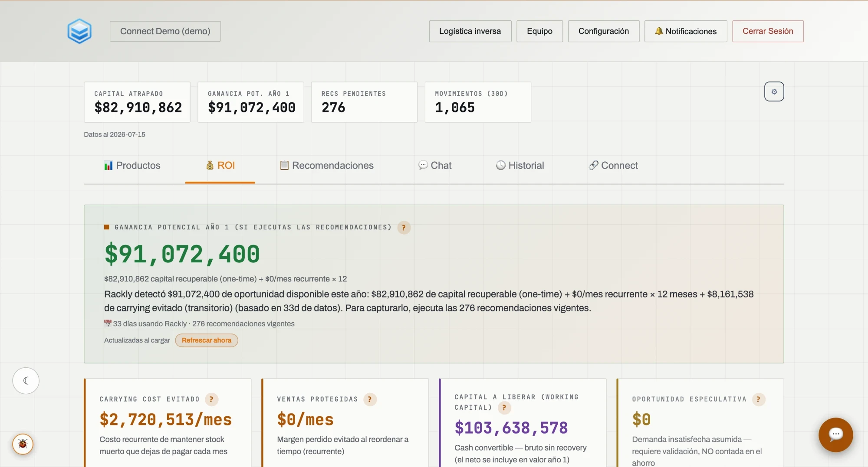Screen dimensions: 868x467
Task: Open the bug report ladybug icon
Action: [23, 444]
